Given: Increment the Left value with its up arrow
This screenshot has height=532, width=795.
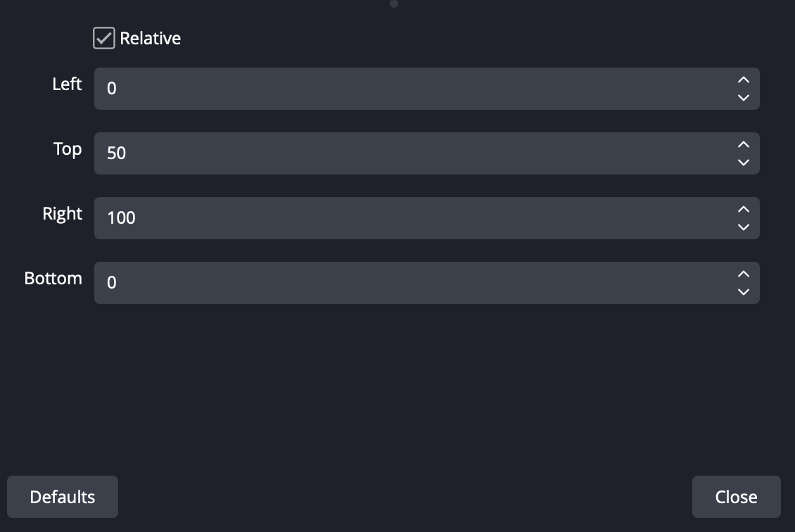Looking at the screenshot, I should tap(743, 80).
